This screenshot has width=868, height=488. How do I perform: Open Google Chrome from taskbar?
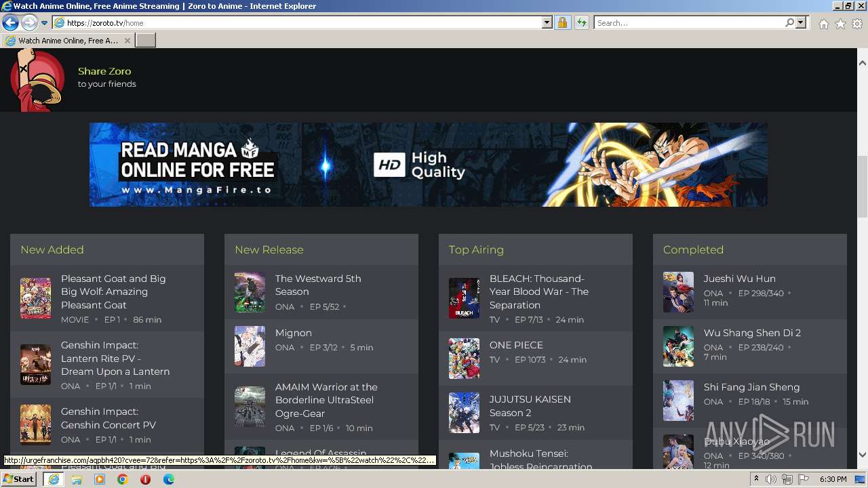[x=122, y=479]
